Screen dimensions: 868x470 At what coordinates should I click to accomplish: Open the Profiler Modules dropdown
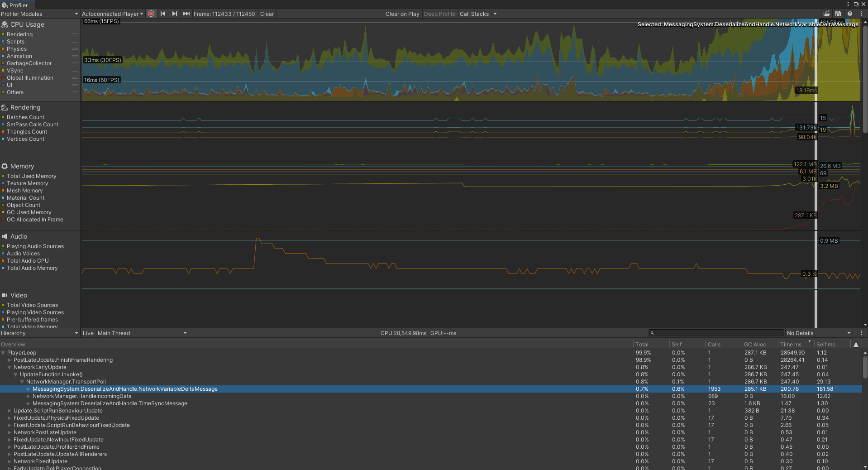40,14
